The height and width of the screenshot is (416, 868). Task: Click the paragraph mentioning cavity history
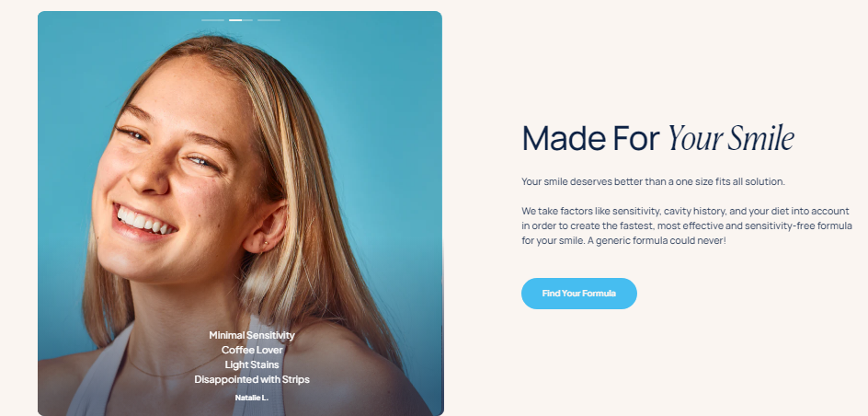(x=687, y=226)
